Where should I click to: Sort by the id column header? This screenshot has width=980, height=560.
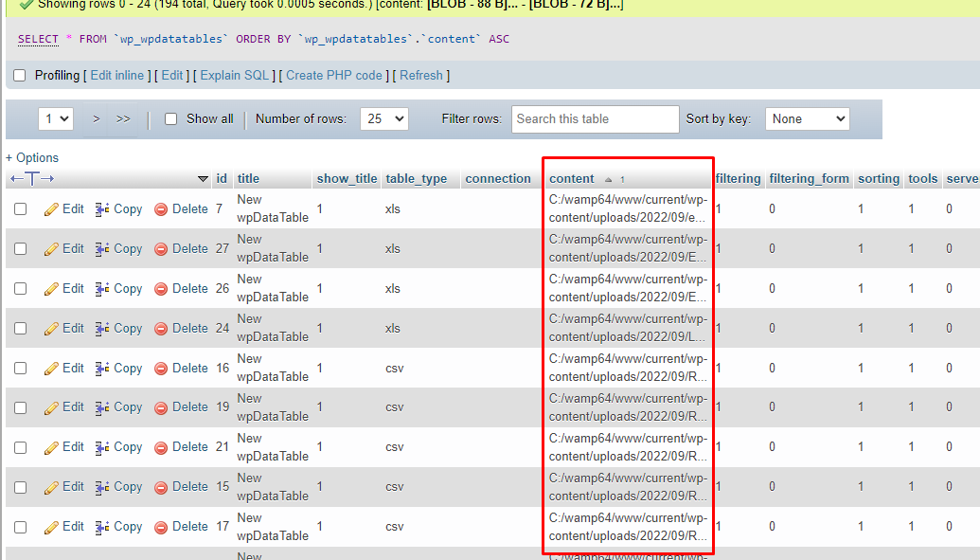(222, 178)
